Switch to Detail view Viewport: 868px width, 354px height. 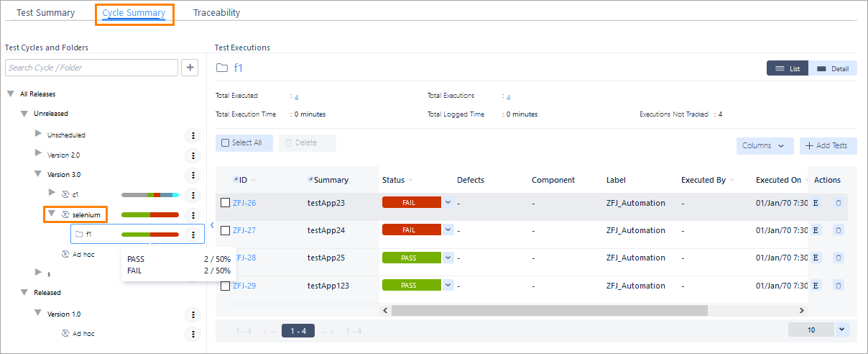tap(833, 68)
